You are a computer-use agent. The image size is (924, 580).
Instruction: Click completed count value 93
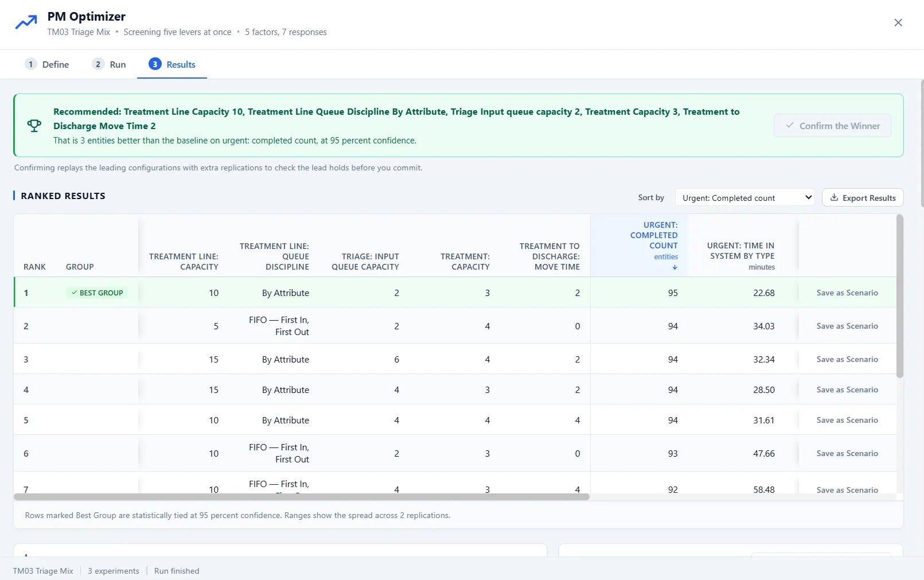pyautogui.click(x=673, y=453)
